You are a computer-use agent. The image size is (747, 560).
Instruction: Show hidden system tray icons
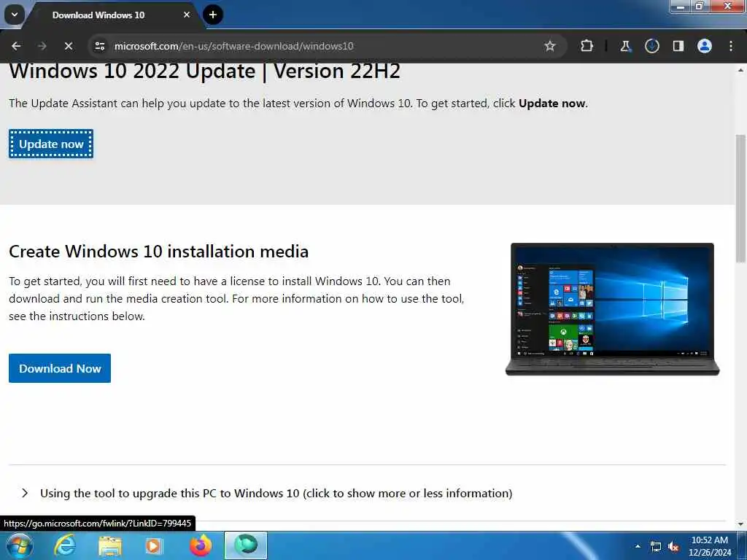coord(638,546)
